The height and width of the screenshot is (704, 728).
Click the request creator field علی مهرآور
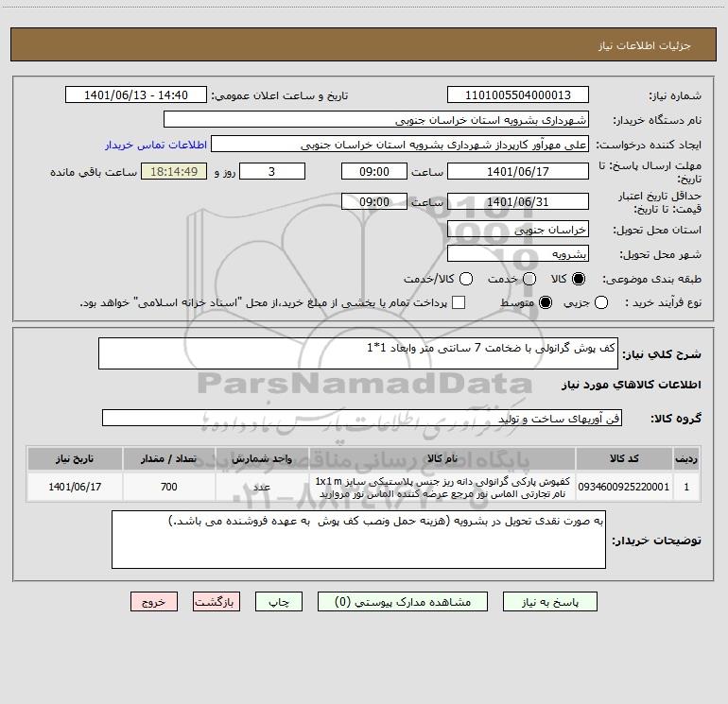[400, 145]
